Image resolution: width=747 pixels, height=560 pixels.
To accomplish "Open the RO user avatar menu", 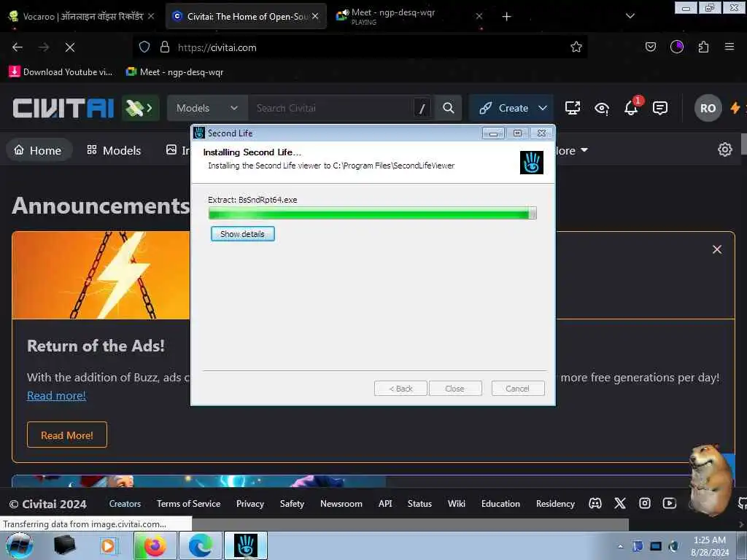I will 708,108.
